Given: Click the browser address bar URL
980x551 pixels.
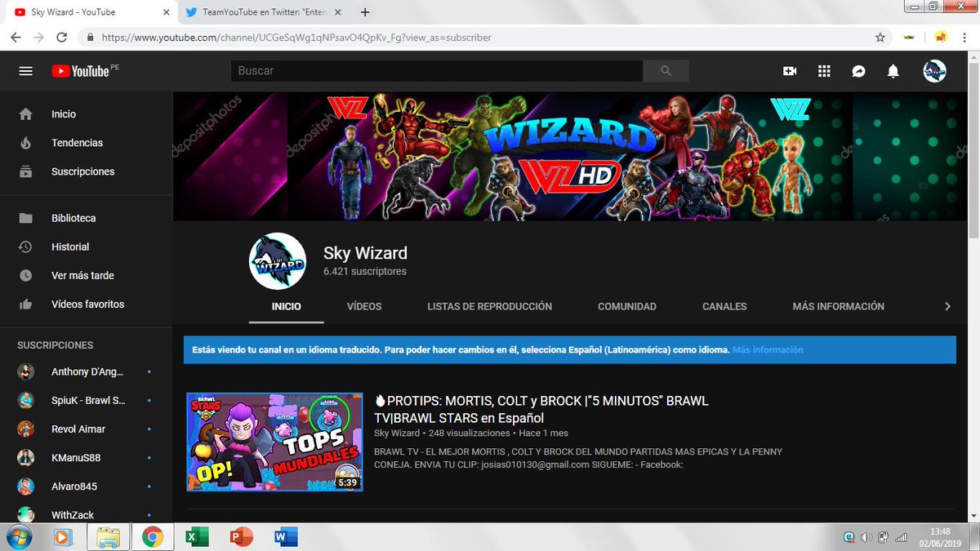Looking at the screenshot, I should pos(297,38).
